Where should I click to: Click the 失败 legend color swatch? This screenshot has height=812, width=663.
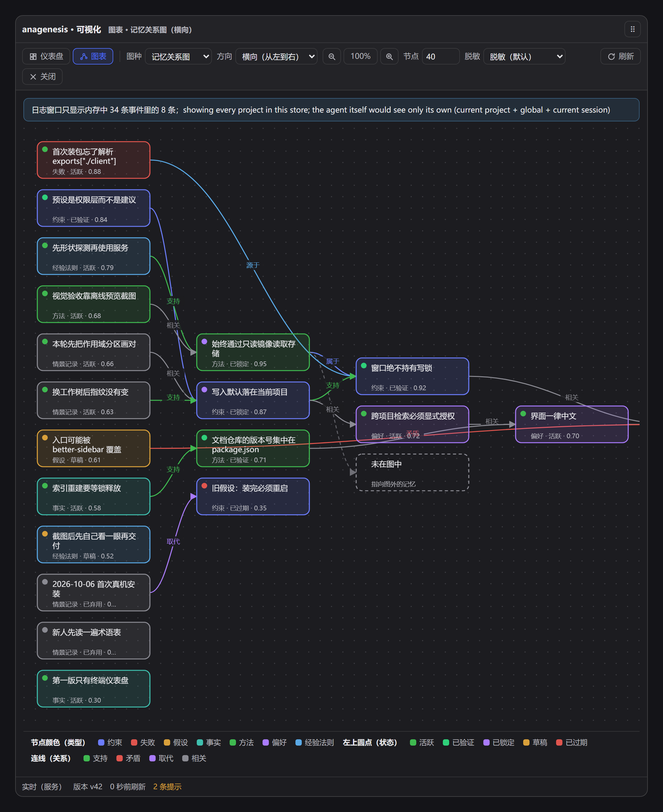point(134,743)
